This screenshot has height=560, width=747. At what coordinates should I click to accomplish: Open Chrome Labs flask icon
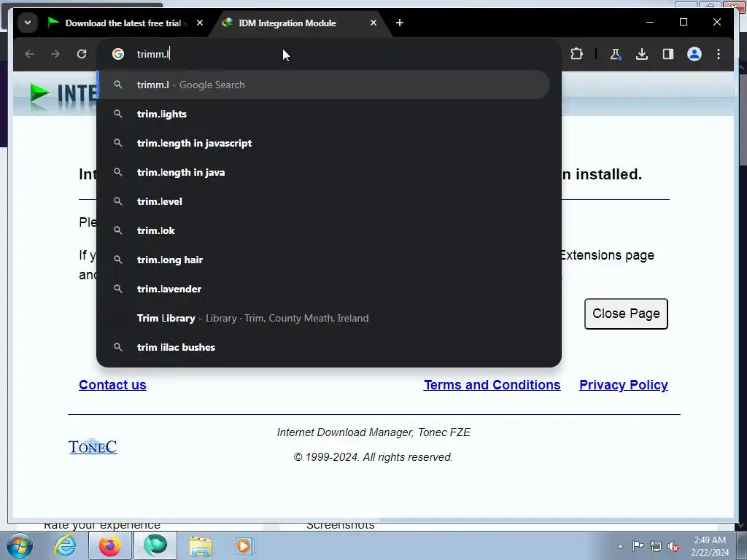coord(615,54)
